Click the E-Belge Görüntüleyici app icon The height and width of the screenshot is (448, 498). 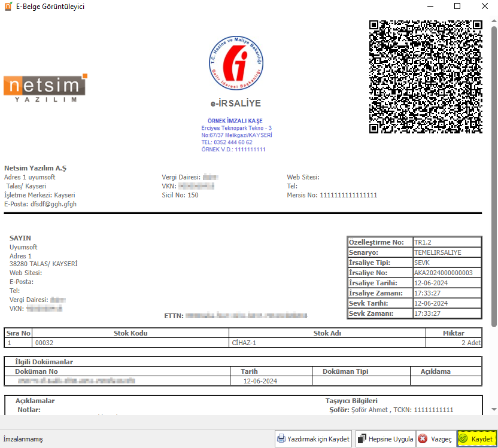(8, 7)
